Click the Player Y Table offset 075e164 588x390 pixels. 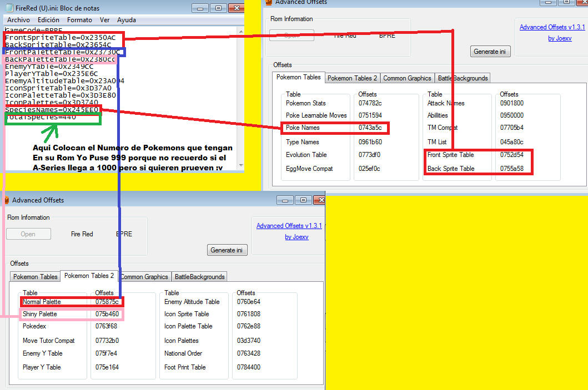(107, 367)
